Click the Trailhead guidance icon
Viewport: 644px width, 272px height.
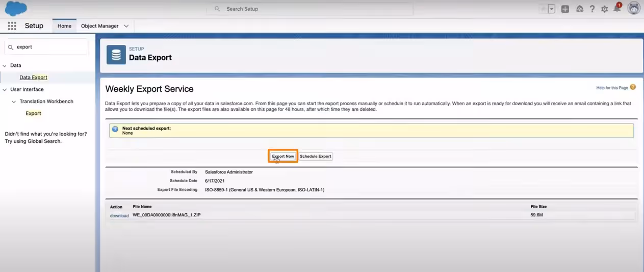pyautogui.click(x=580, y=9)
